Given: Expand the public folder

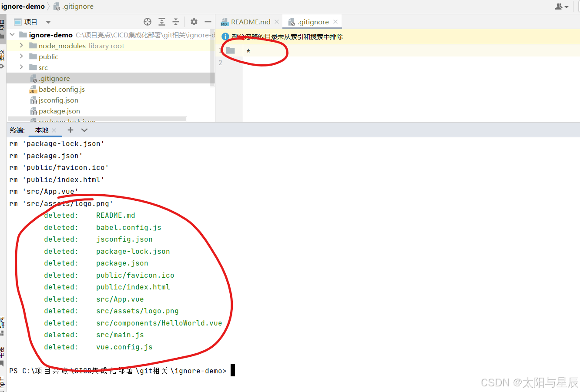Looking at the screenshot, I should coord(21,56).
